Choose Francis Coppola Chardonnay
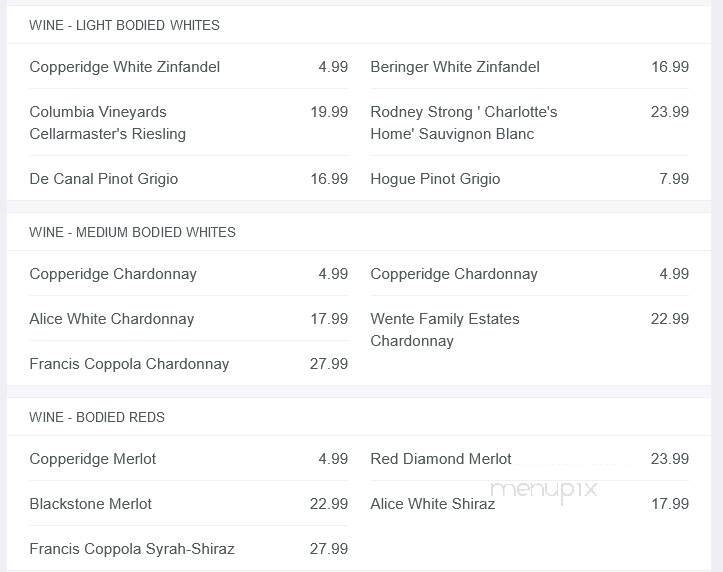Image resolution: width=723 pixels, height=572 pixels. tap(129, 364)
